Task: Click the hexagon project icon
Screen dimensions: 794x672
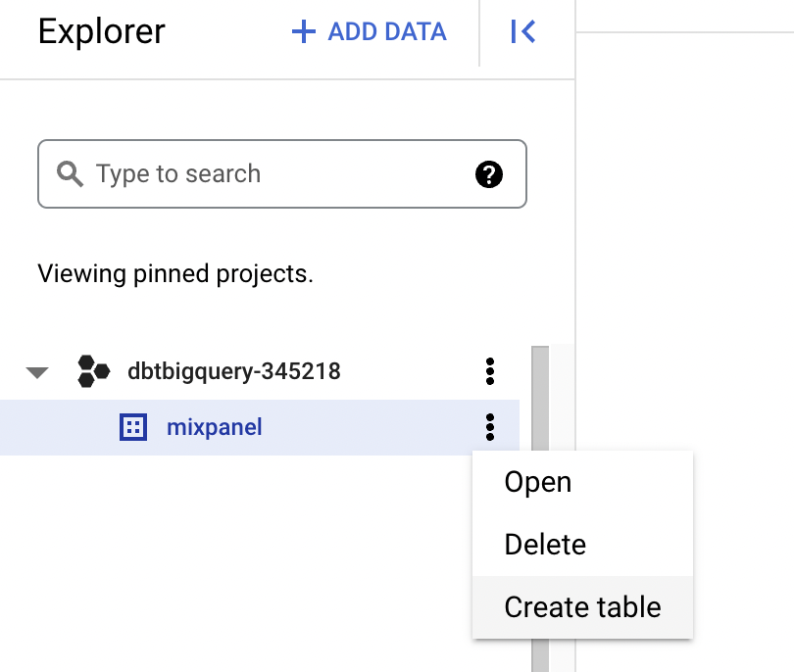Action: click(93, 371)
